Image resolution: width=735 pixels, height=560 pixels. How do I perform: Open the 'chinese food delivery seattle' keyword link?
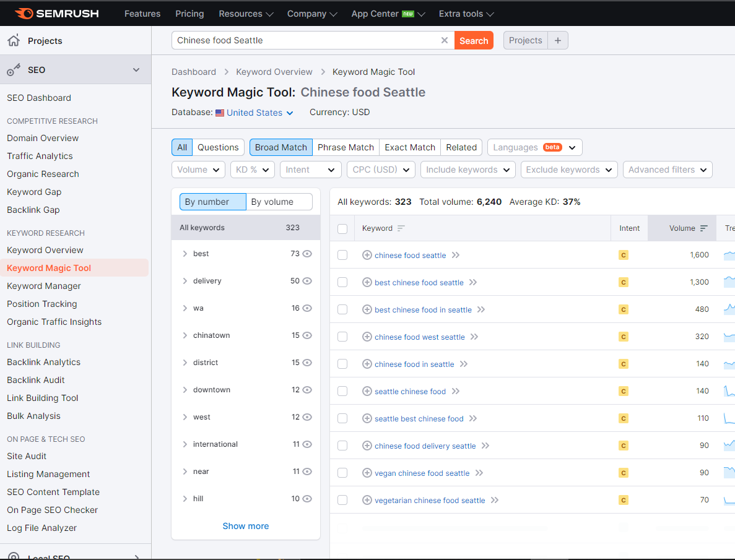coord(425,446)
